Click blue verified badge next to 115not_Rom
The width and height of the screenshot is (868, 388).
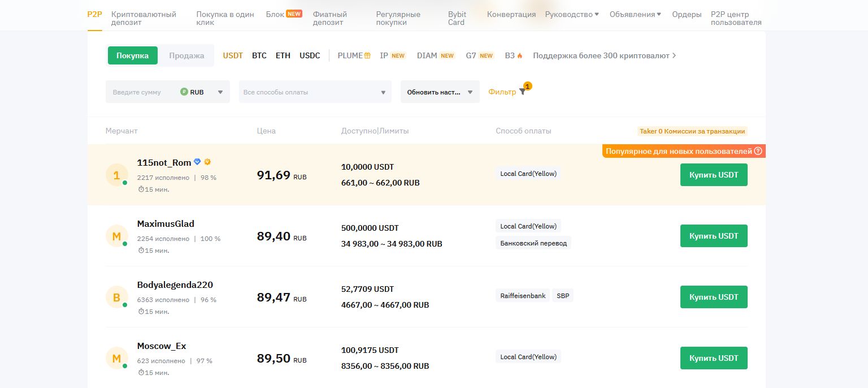coord(197,162)
